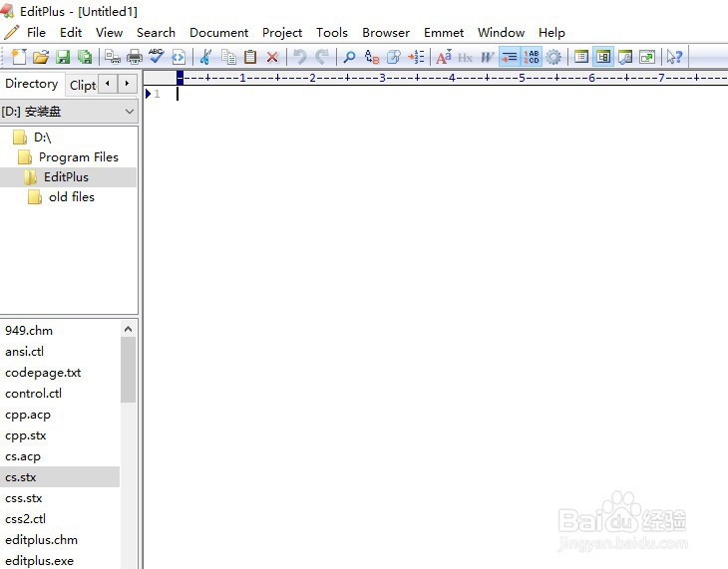Image resolution: width=728 pixels, height=569 pixels.
Task: Click the Find in Files icon
Action: click(394, 57)
